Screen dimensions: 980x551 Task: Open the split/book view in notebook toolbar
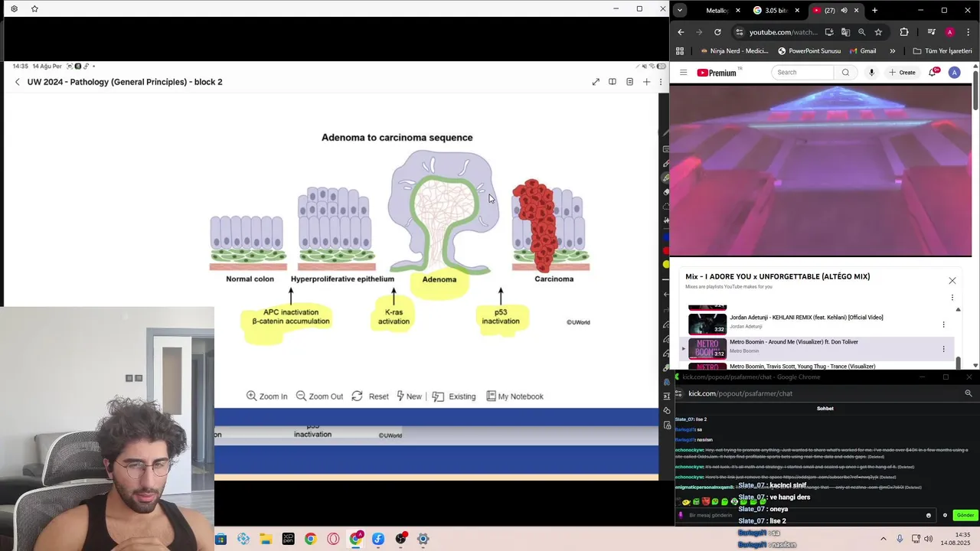pyautogui.click(x=612, y=82)
